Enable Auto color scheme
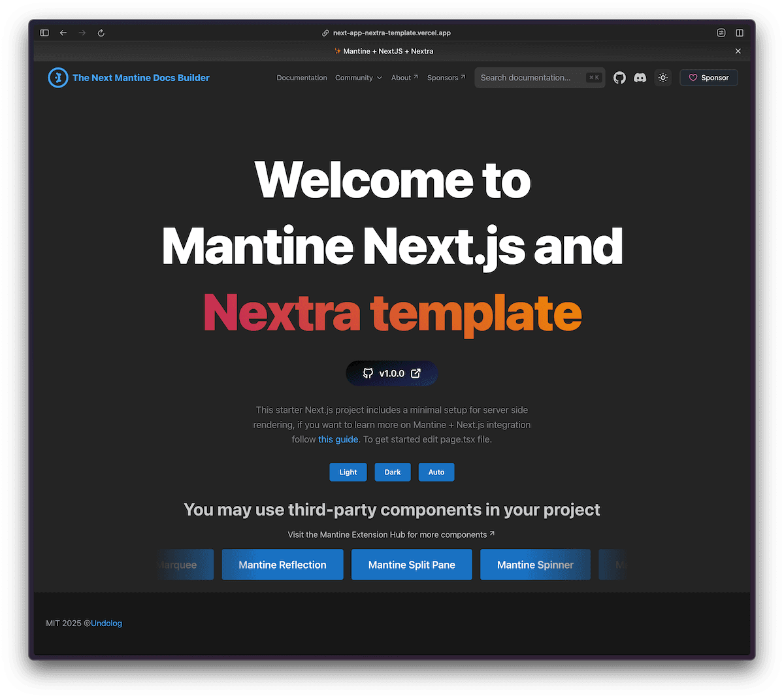Screen dimensions: 784x698 pyautogui.click(x=436, y=472)
